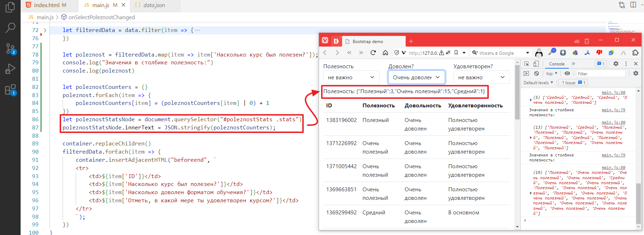Go to the browser home page
Screen dimensions: 644x235
(385, 53)
